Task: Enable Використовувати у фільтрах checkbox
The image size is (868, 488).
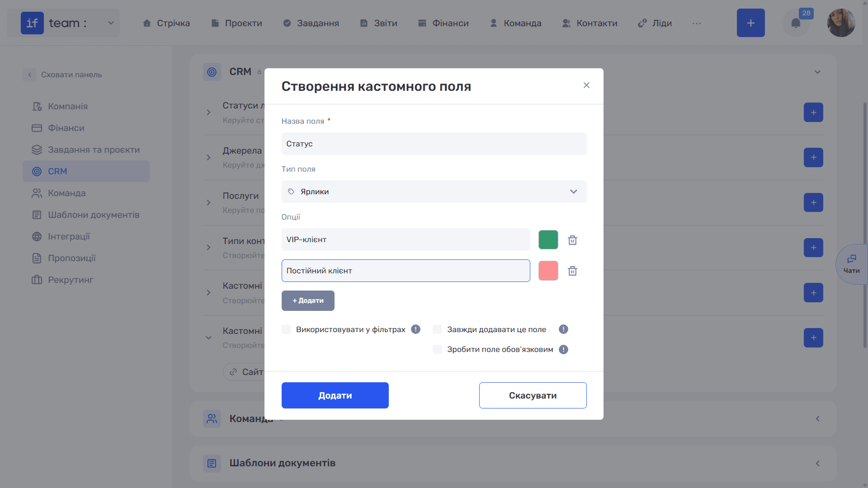Action: tap(286, 329)
